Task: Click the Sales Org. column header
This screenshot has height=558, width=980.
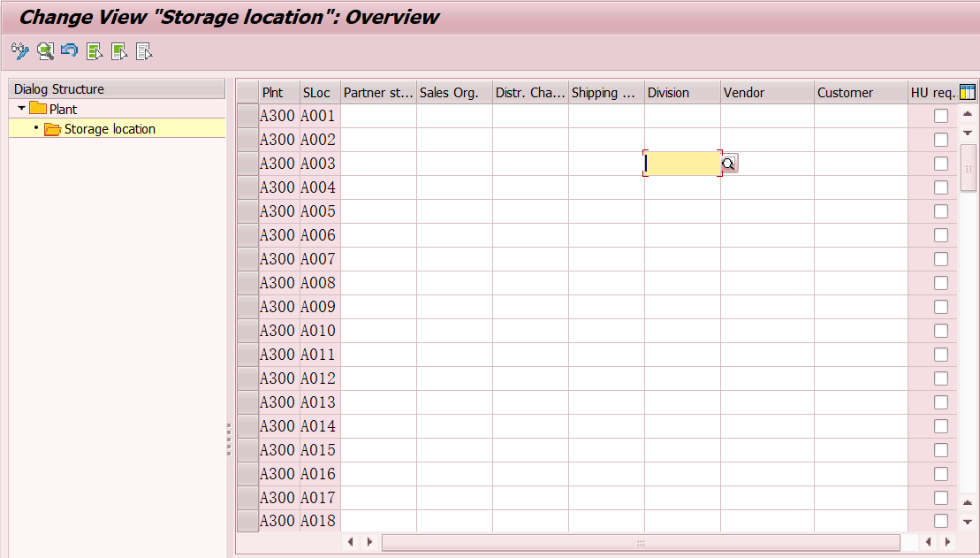Action: (x=454, y=93)
